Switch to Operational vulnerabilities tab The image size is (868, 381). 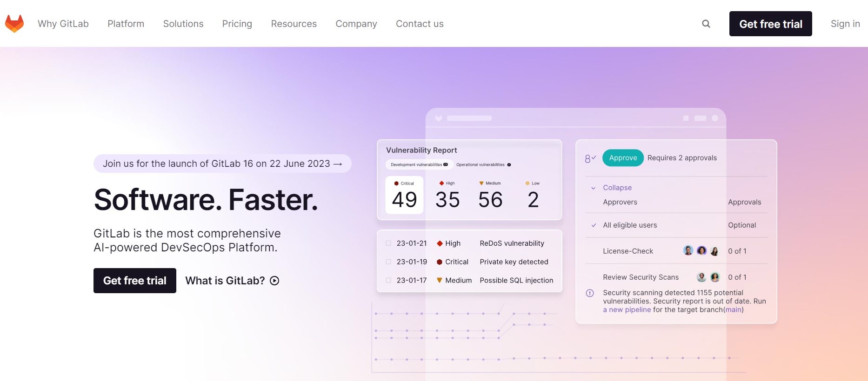coord(483,165)
